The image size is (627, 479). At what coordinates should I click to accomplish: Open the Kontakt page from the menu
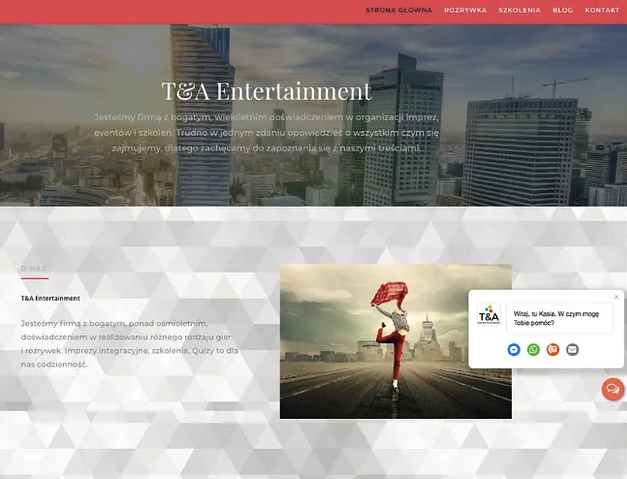tap(602, 10)
